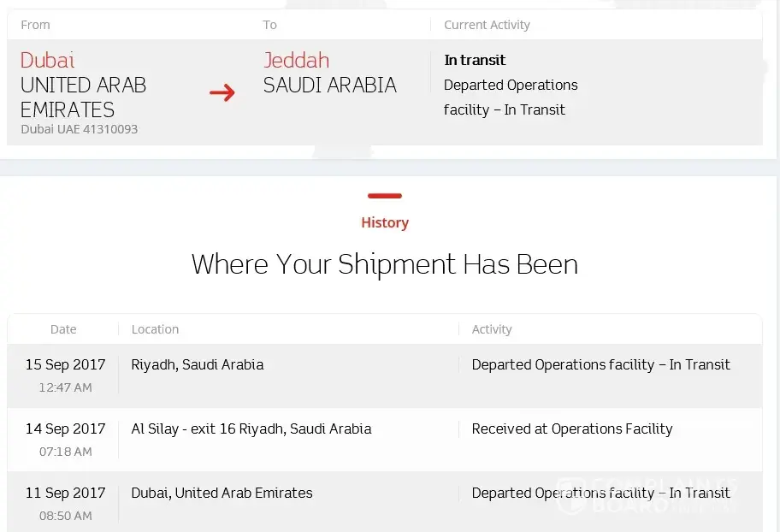This screenshot has height=532, width=780.
Task: Click the Al Silay - exit 16 Riyadh location
Action: pos(251,429)
